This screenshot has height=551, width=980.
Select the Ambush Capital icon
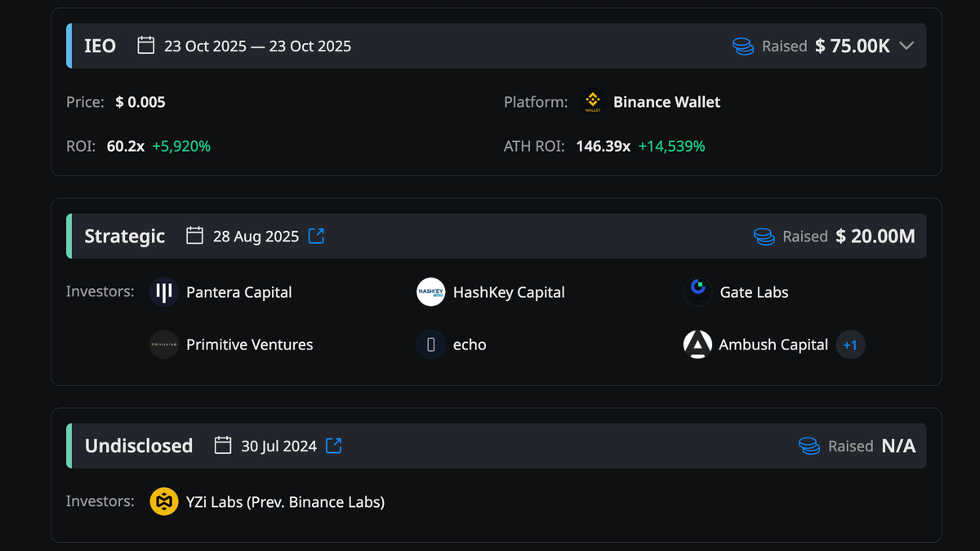pos(697,344)
